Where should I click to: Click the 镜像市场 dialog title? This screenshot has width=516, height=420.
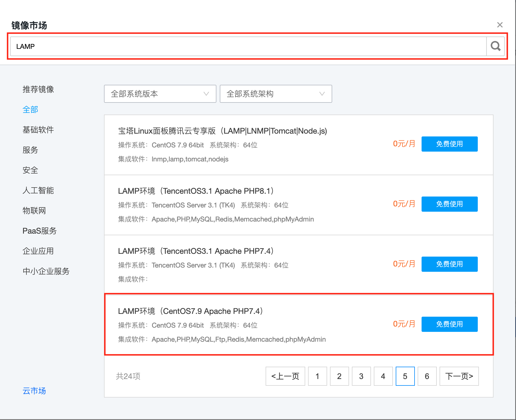tap(29, 26)
